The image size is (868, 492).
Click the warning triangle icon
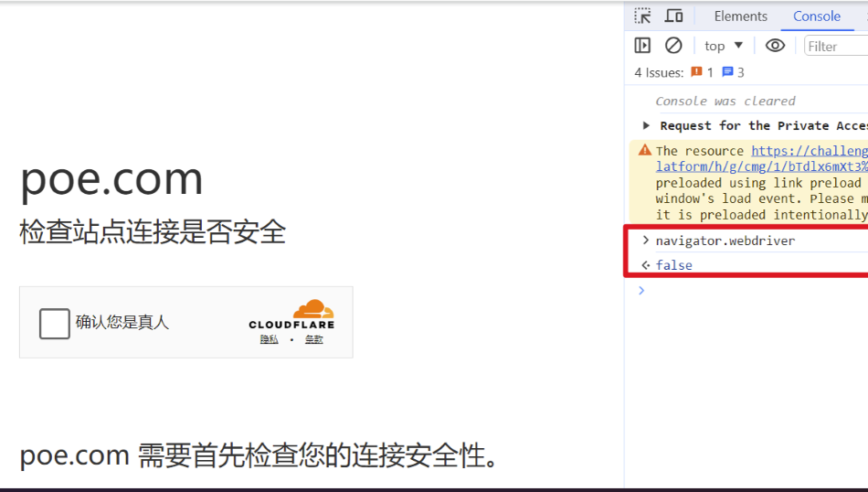click(644, 150)
